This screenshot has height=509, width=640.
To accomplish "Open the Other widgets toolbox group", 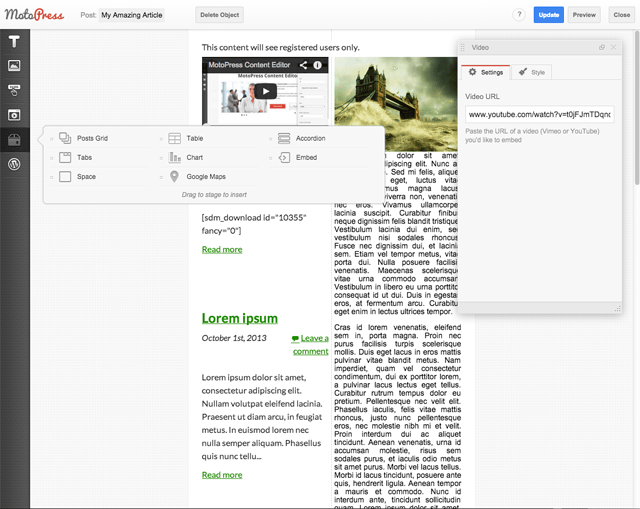I will tap(14, 140).
